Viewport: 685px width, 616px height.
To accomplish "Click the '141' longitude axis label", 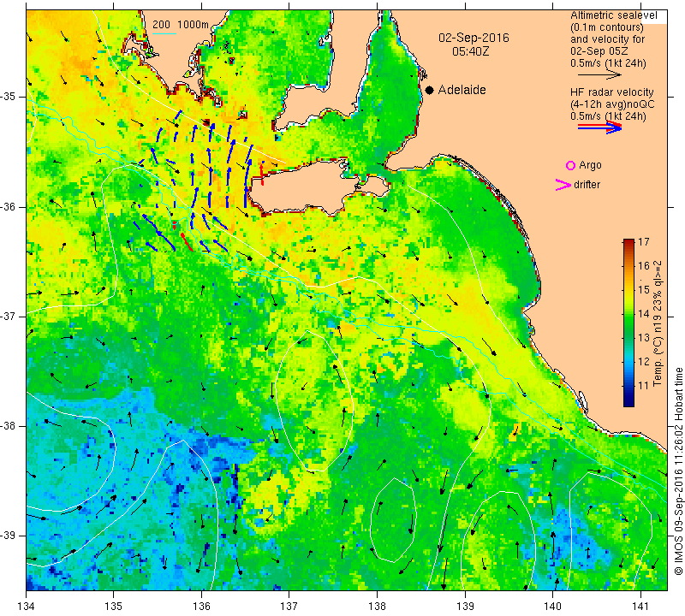I will click(x=640, y=606).
